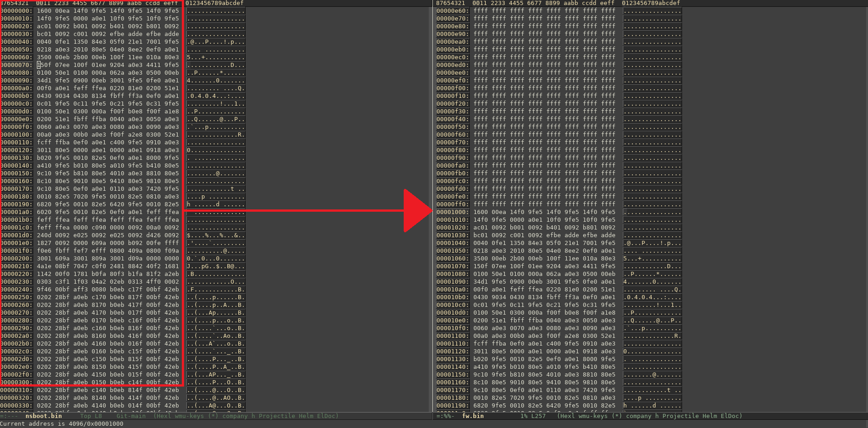The image size is (868, 428).
Task: Click the 'Current address is 4096/0x00001000' message
Action: 62,423
